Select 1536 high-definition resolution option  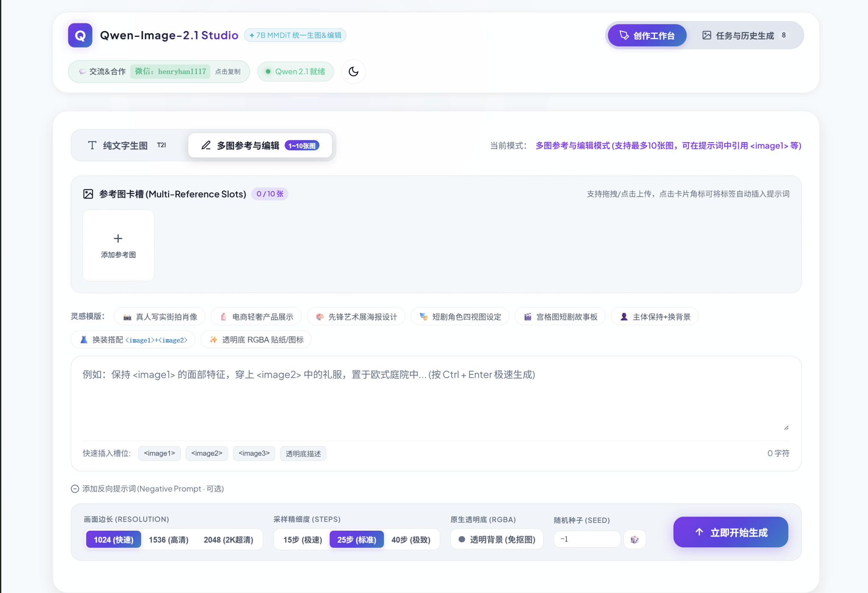[x=168, y=540]
